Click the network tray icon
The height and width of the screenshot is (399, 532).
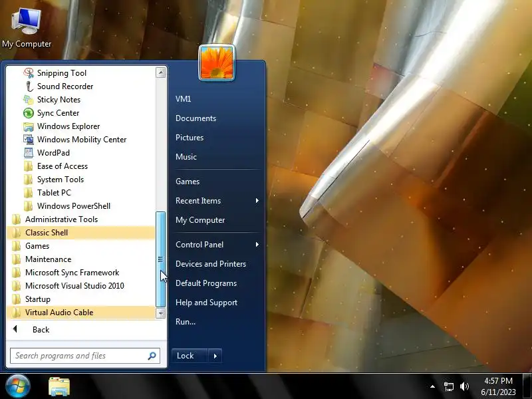click(448, 386)
